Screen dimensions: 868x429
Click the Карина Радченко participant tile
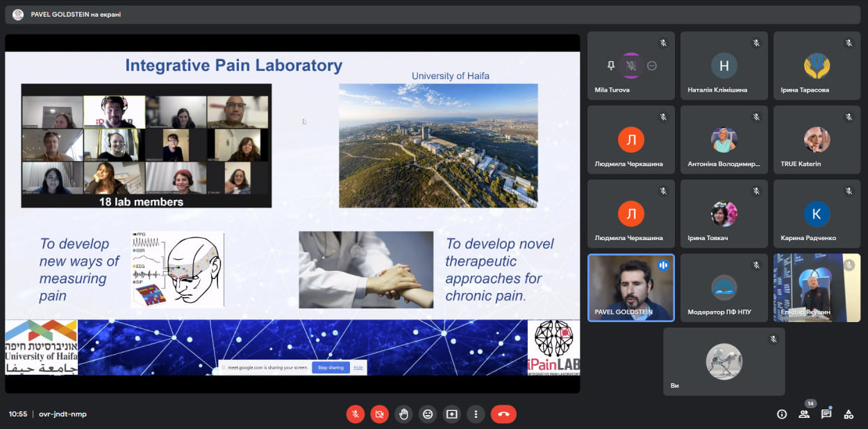817,214
